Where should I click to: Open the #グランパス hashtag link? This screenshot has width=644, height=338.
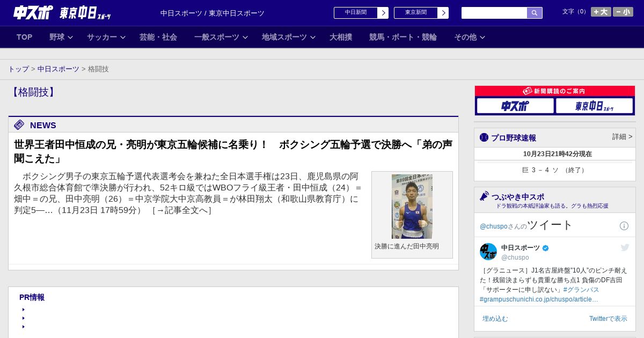pyautogui.click(x=581, y=290)
